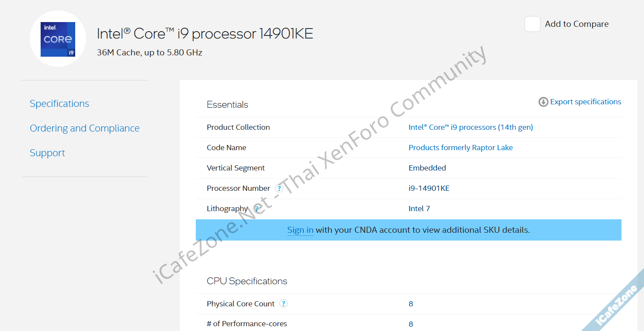Open the Physical Core Count help icon

(x=284, y=304)
